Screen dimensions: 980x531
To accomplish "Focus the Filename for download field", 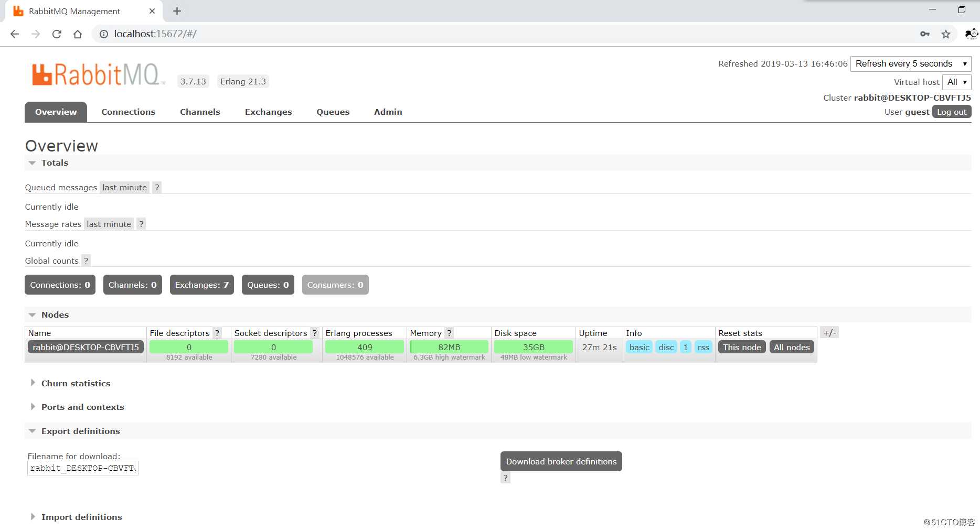I will pos(83,468).
